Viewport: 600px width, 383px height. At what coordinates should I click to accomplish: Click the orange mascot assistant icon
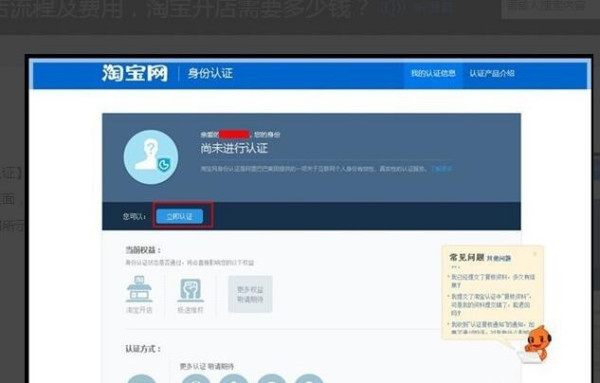pyautogui.click(x=539, y=343)
